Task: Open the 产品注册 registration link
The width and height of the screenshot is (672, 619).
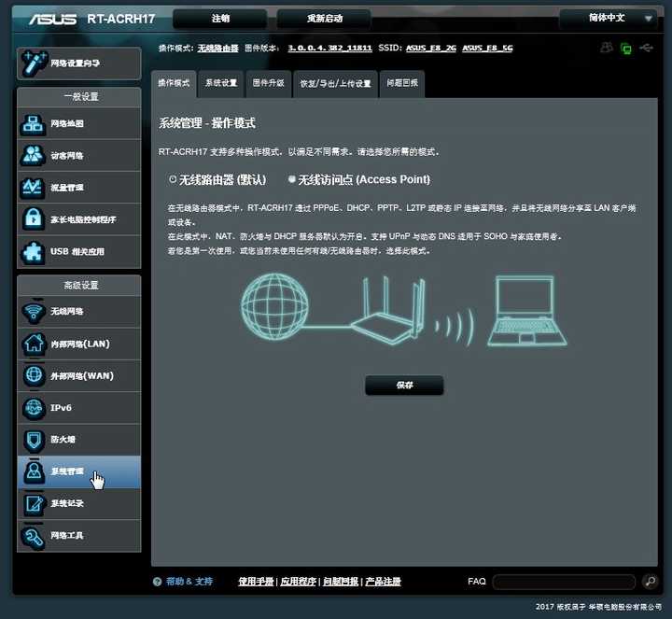Action: coord(384,582)
